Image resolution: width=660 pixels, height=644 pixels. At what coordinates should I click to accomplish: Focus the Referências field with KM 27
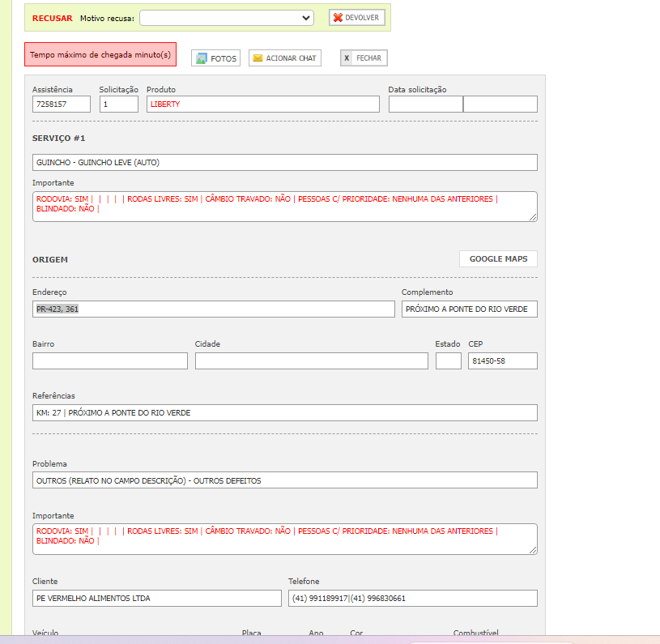(x=284, y=413)
